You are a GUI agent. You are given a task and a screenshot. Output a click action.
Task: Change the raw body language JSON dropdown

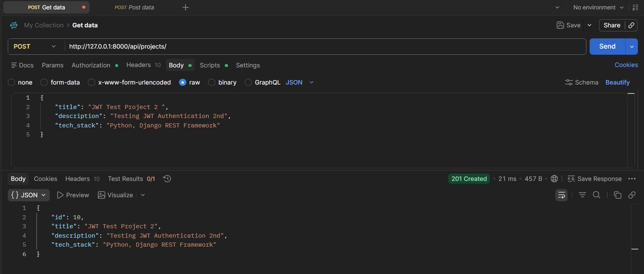click(299, 83)
